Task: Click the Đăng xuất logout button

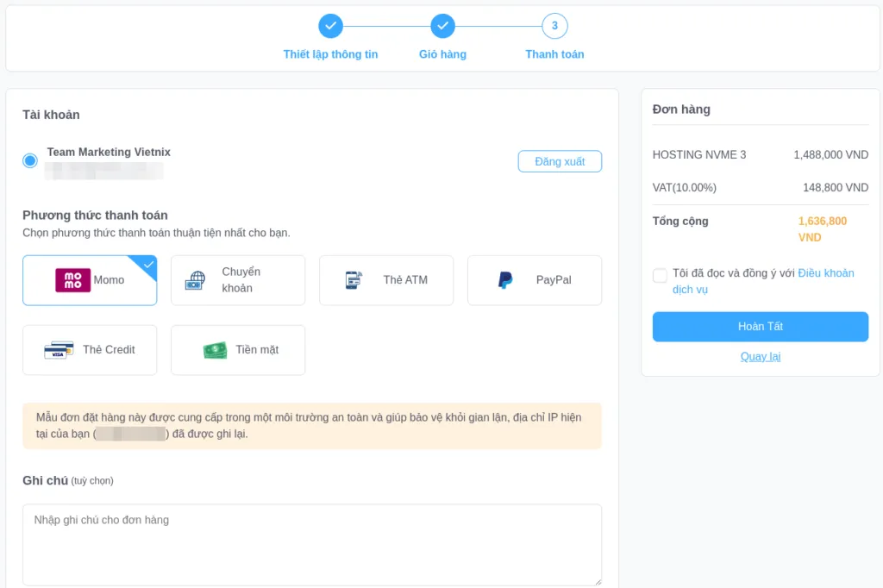Action: [x=560, y=161]
